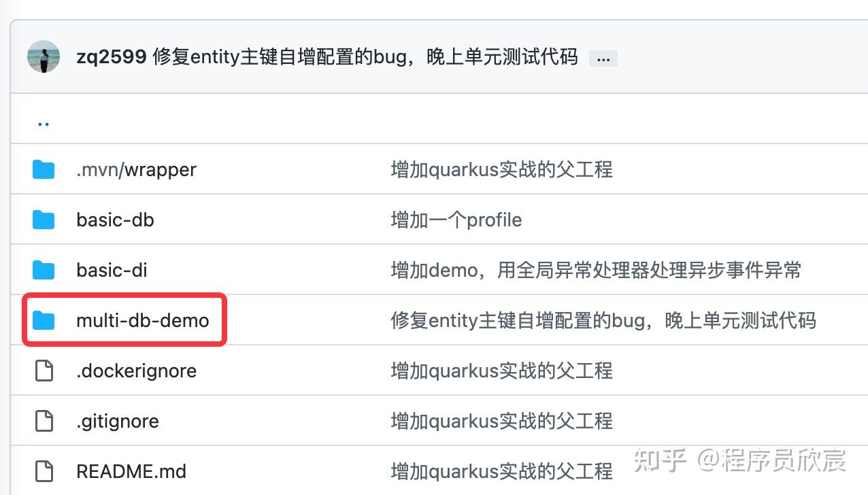Click the .mvn/wrapper folder icon
868x495 pixels.
(x=44, y=169)
